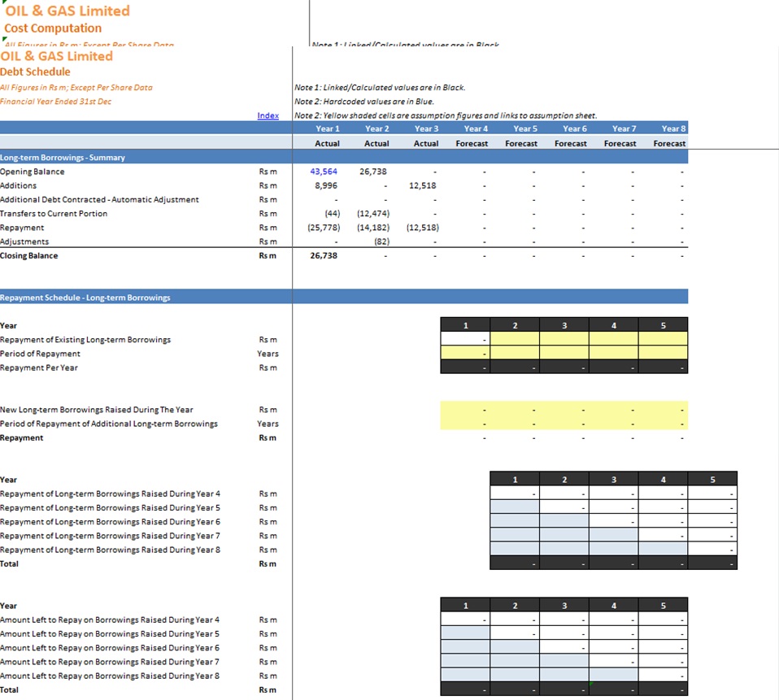779x700 pixels.
Task: Select Repayment of Long-term Borrowings Raised During Year 8
Action: pos(111,550)
